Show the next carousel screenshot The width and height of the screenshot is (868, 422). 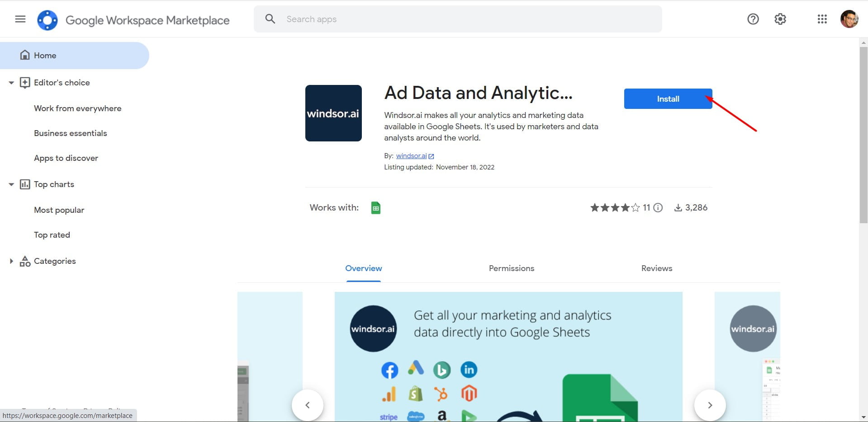click(710, 405)
